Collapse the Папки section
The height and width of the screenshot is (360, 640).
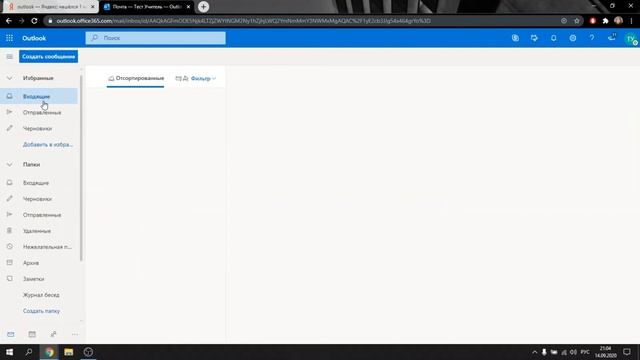point(9,164)
